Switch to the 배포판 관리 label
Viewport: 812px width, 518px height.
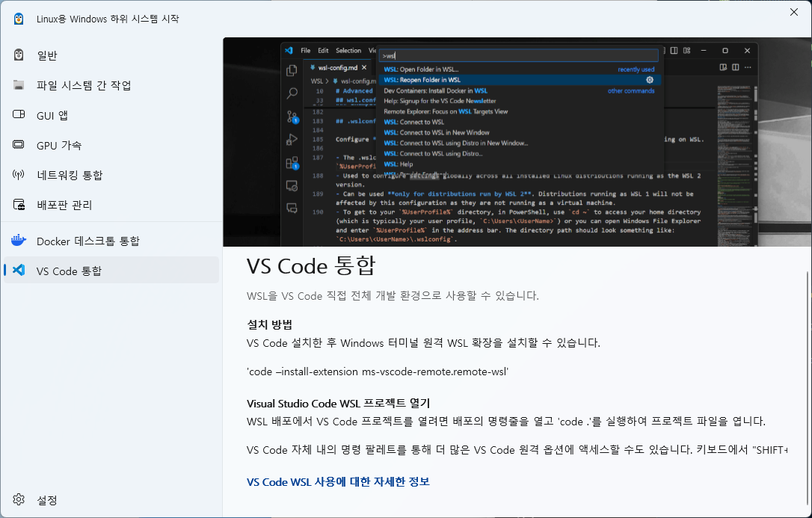(64, 205)
